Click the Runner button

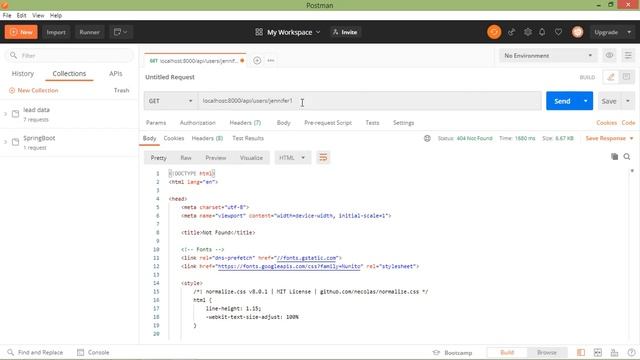(89, 32)
